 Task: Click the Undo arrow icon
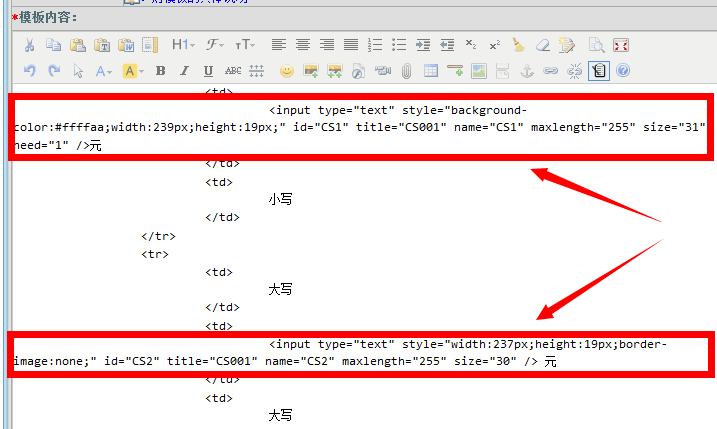coord(30,71)
